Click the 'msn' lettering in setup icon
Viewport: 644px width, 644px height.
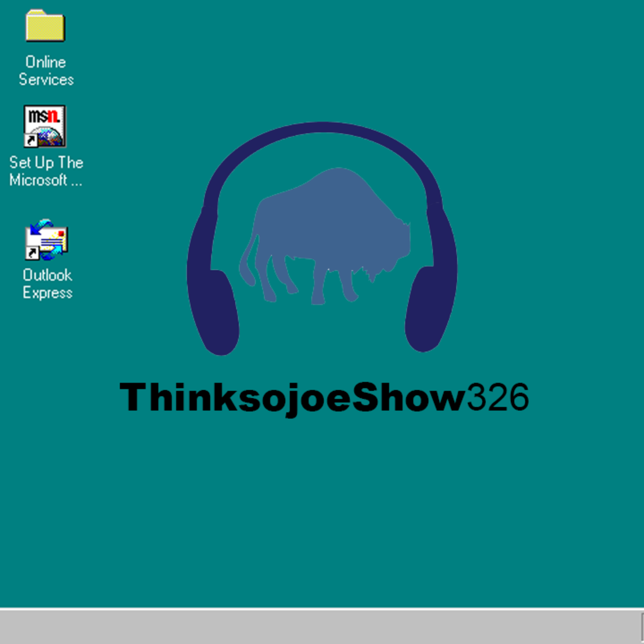[44, 116]
